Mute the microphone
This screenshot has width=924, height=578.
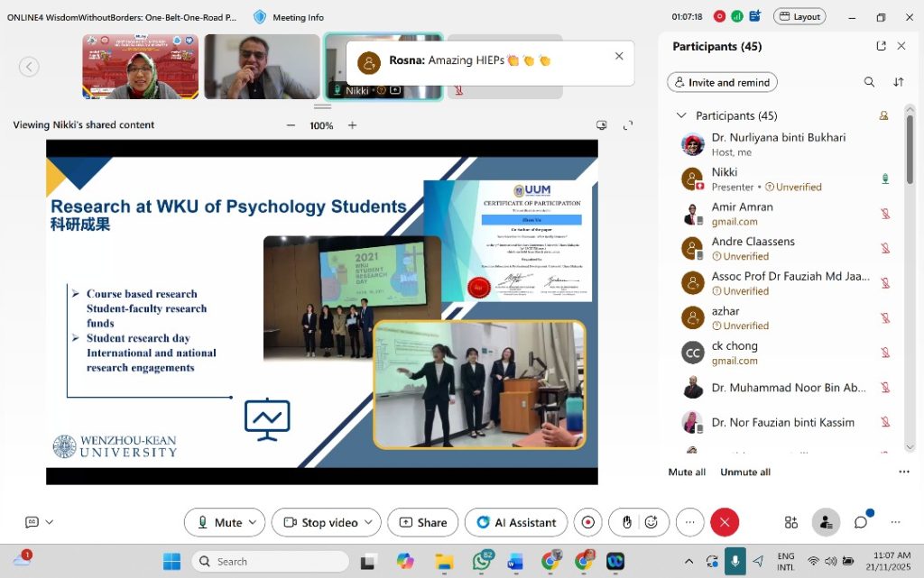(219, 522)
